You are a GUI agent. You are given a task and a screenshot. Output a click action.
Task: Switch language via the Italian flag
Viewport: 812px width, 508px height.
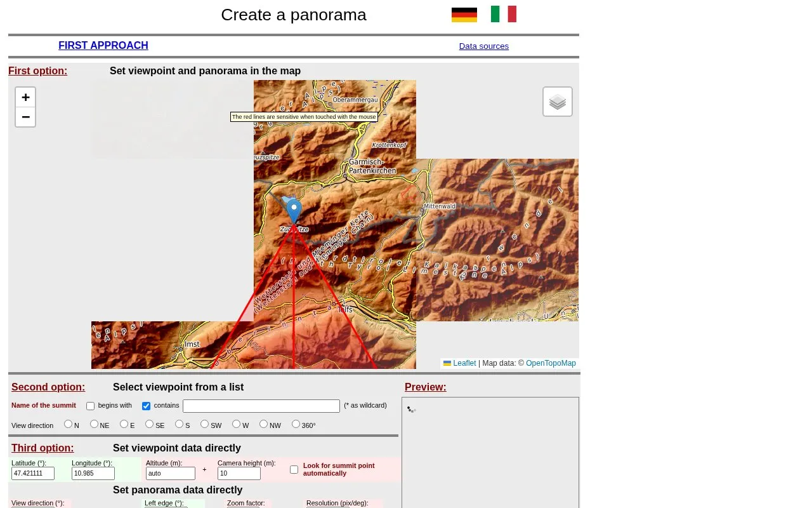[x=504, y=14]
